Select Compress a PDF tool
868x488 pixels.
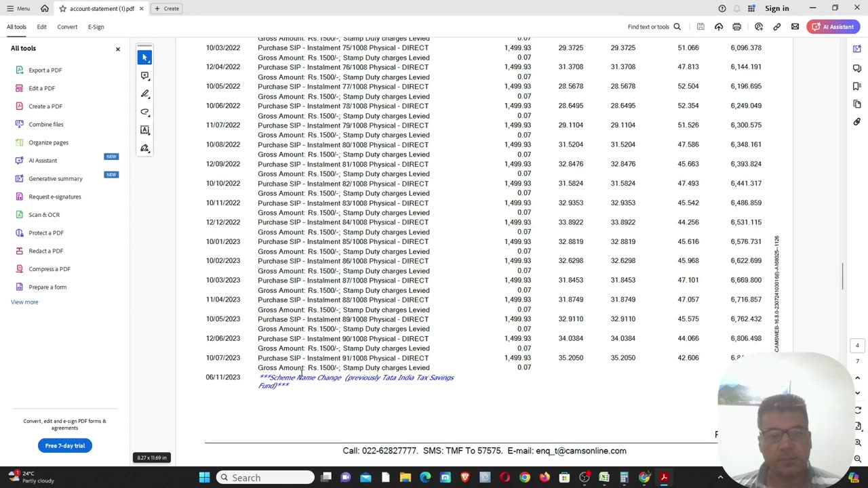49,269
